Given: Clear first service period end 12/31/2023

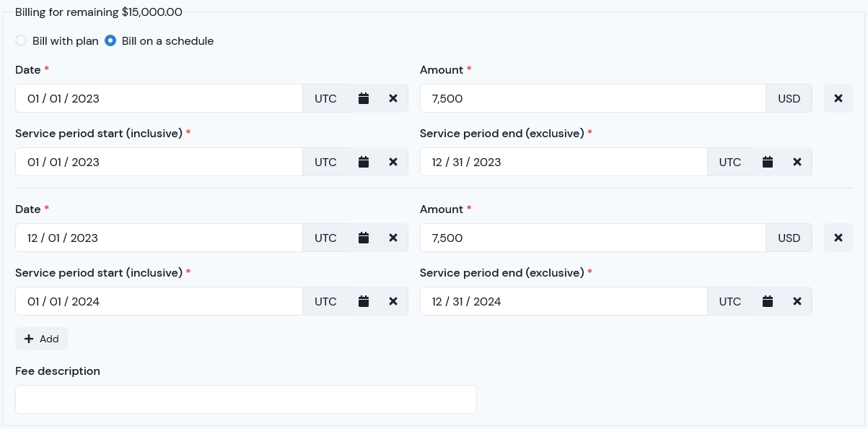Looking at the screenshot, I should (797, 162).
